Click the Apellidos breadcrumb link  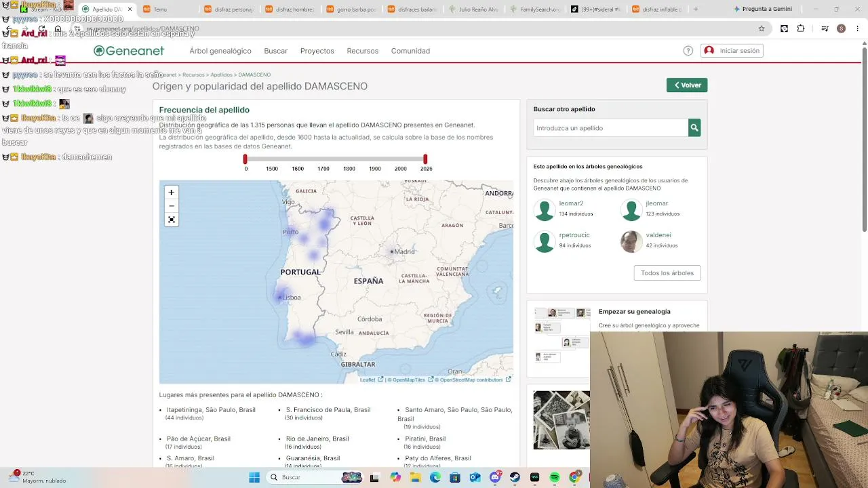(221, 75)
